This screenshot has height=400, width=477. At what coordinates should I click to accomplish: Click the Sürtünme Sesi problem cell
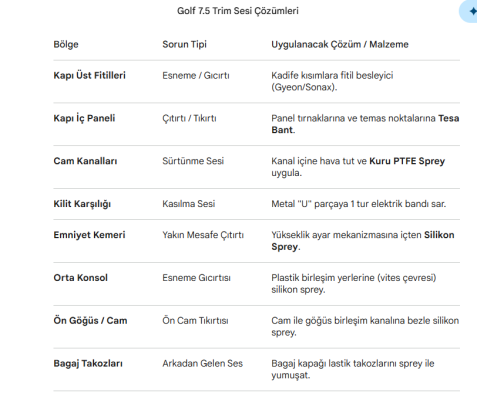point(193,161)
